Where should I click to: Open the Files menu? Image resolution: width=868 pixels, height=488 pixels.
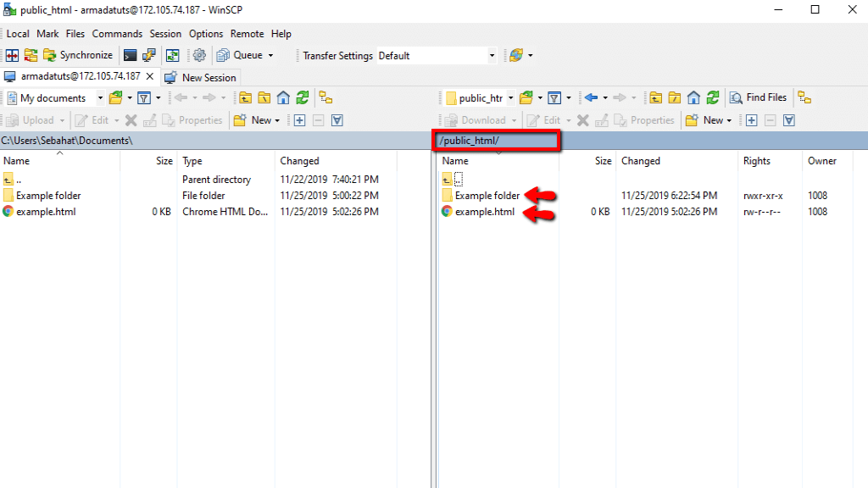click(x=75, y=34)
